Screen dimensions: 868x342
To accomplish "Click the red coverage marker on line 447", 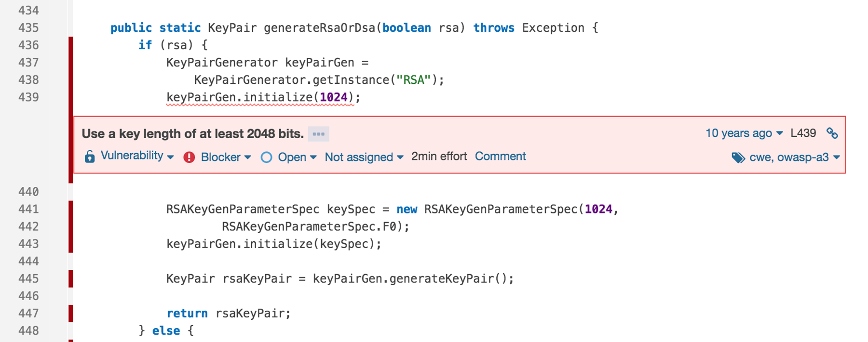I will (x=71, y=313).
